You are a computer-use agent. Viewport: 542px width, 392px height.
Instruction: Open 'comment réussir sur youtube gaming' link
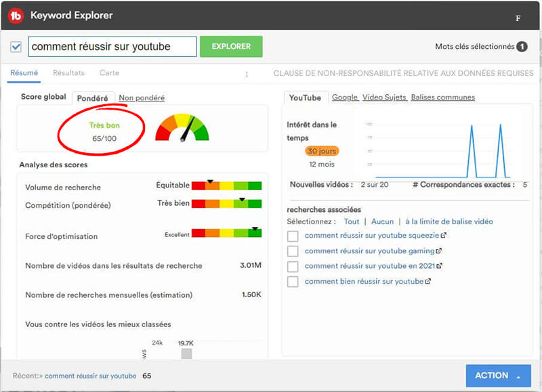coord(369,251)
